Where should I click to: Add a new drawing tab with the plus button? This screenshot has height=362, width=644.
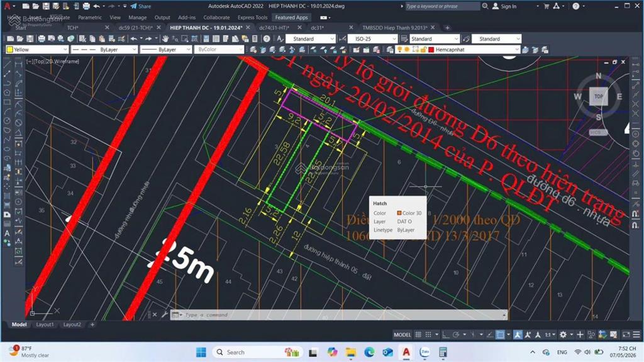pos(447,28)
